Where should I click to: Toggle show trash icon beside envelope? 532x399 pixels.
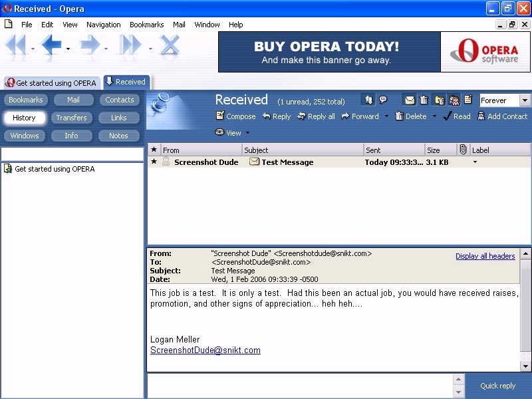(x=424, y=100)
